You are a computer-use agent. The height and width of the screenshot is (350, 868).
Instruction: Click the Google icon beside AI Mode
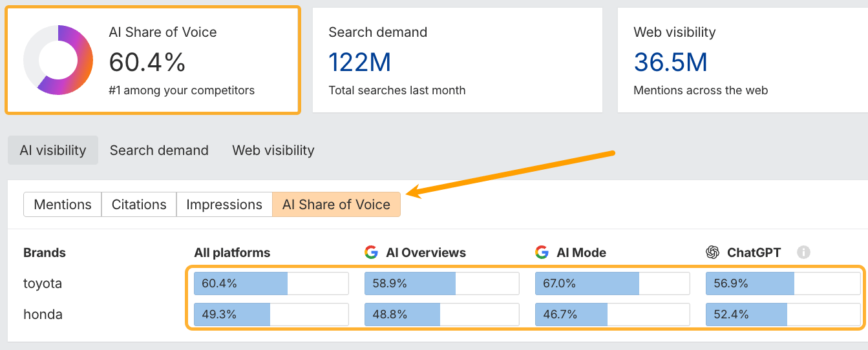pos(542,252)
